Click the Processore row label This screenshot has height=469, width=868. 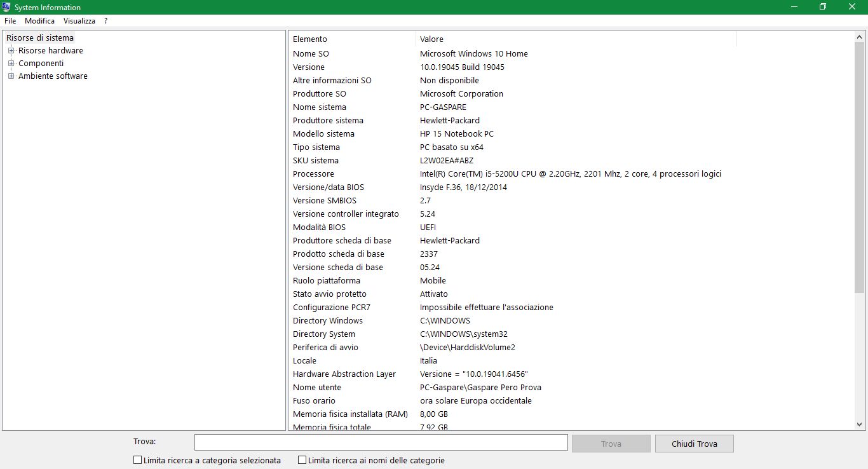tap(313, 174)
